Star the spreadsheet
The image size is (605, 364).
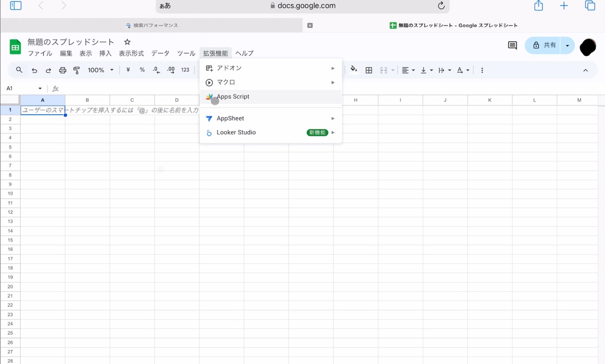click(127, 42)
